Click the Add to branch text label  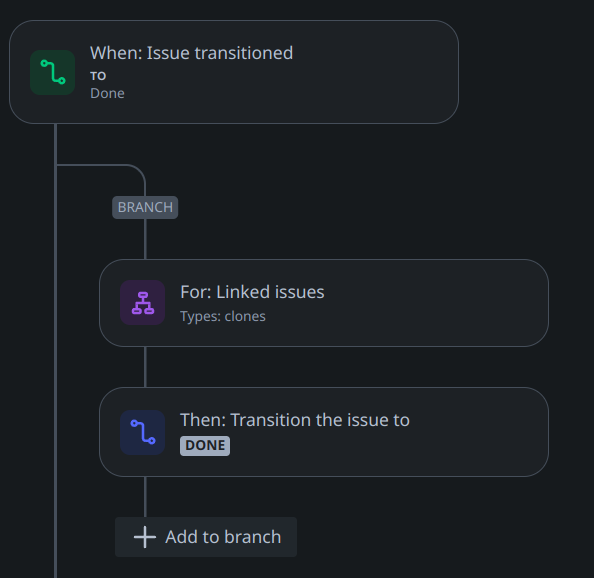pos(223,537)
